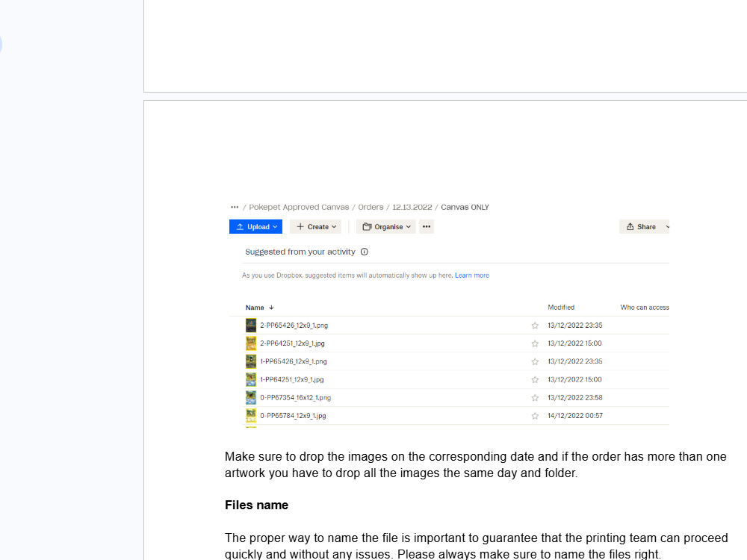The width and height of the screenshot is (747, 560).
Task: Click the Share button
Action: tap(641, 227)
